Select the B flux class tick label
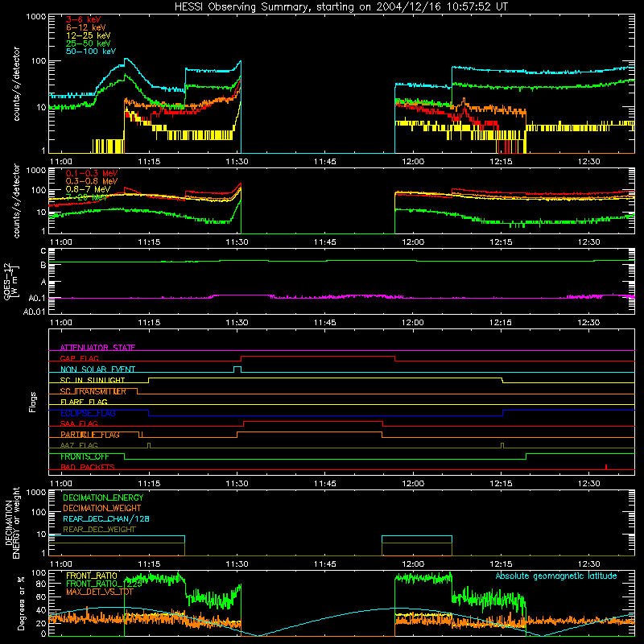Image resolution: width=644 pixels, height=644 pixels. (43, 266)
